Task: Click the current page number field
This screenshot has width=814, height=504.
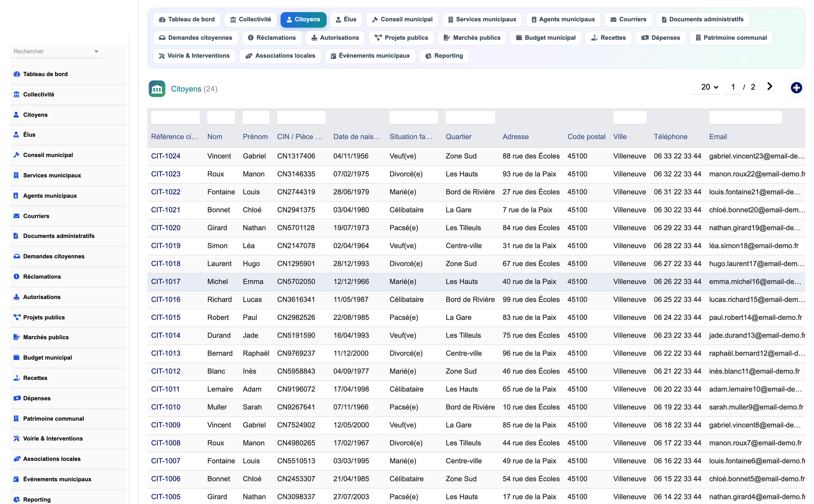Action: pyautogui.click(x=733, y=87)
